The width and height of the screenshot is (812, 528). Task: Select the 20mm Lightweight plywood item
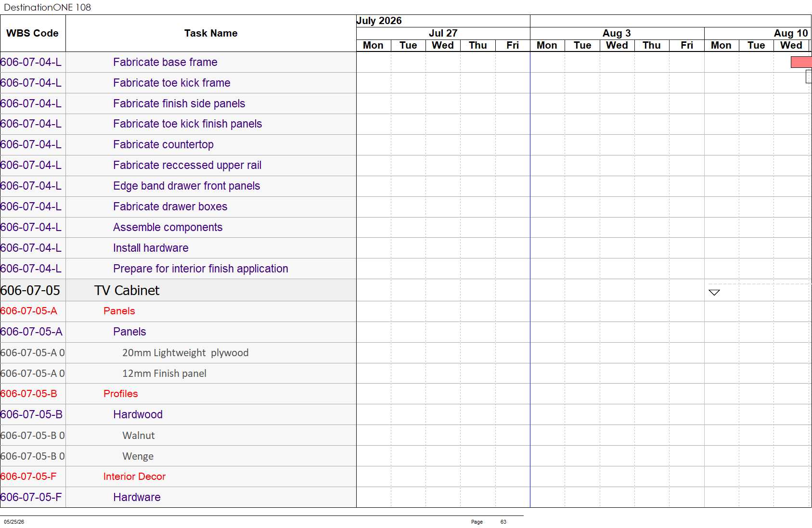(185, 353)
